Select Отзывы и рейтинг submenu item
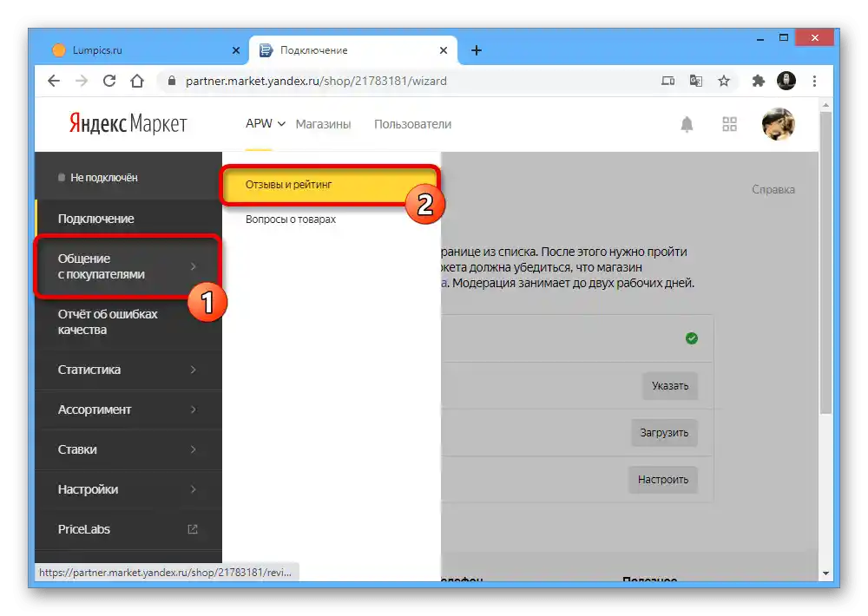This screenshot has width=868, height=616. pos(331,185)
